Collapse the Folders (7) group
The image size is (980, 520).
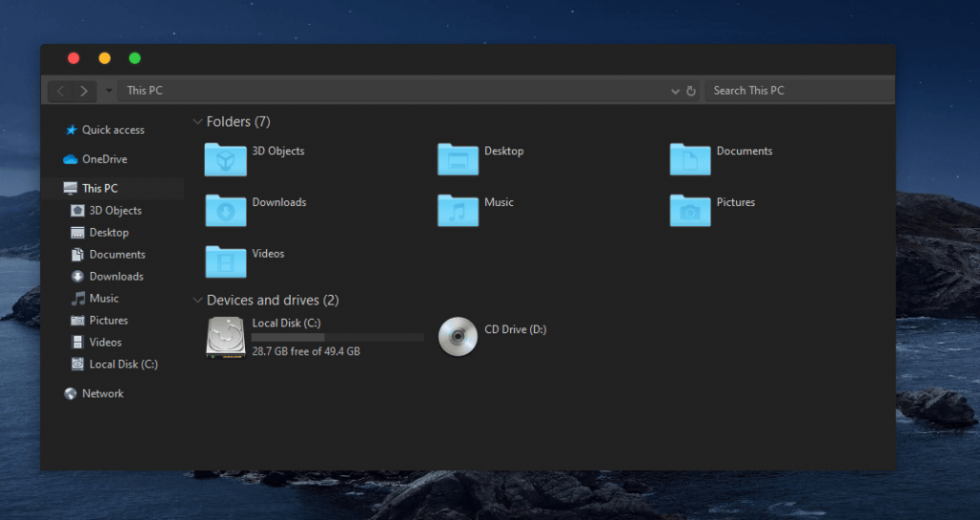coord(197,123)
